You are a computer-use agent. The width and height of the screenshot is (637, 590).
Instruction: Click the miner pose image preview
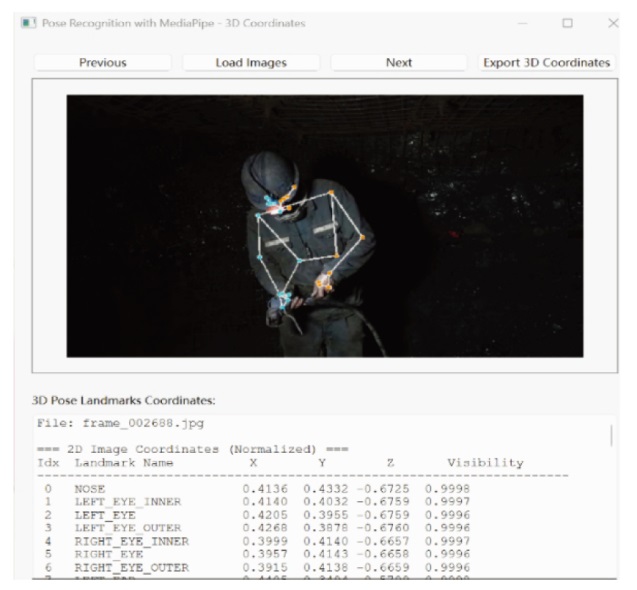click(x=325, y=226)
